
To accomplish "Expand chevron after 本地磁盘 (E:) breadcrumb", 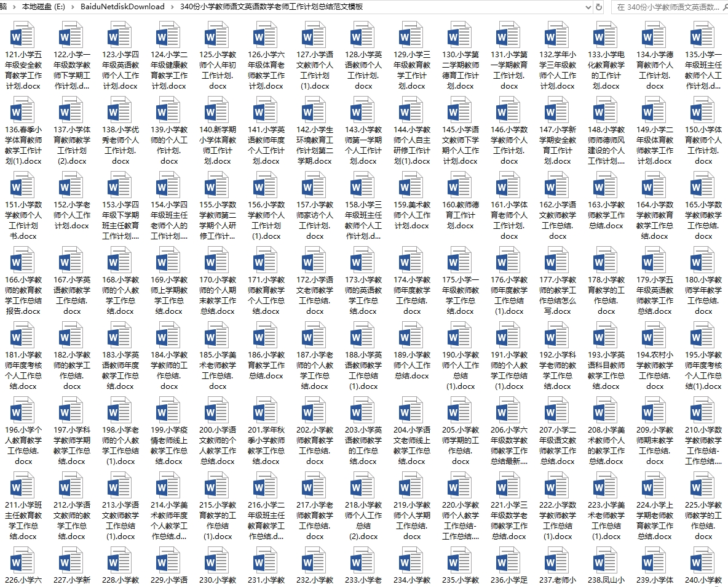I will (74, 7).
